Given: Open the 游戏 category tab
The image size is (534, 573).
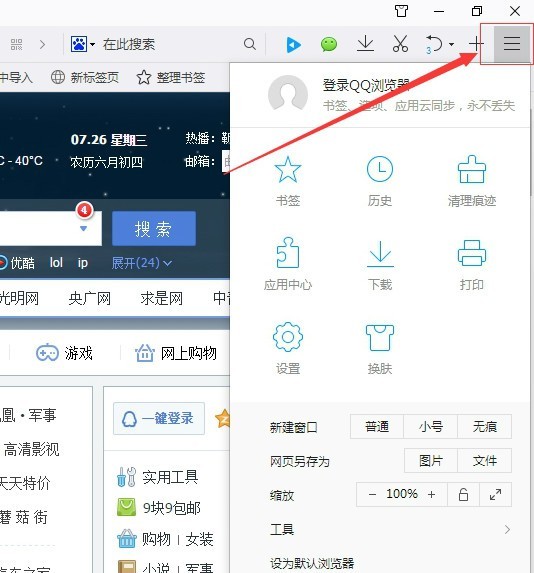Looking at the screenshot, I should pos(64,353).
